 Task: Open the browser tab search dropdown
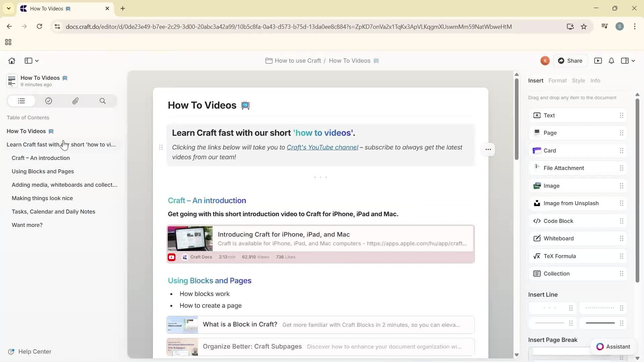click(x=8, y=8)
